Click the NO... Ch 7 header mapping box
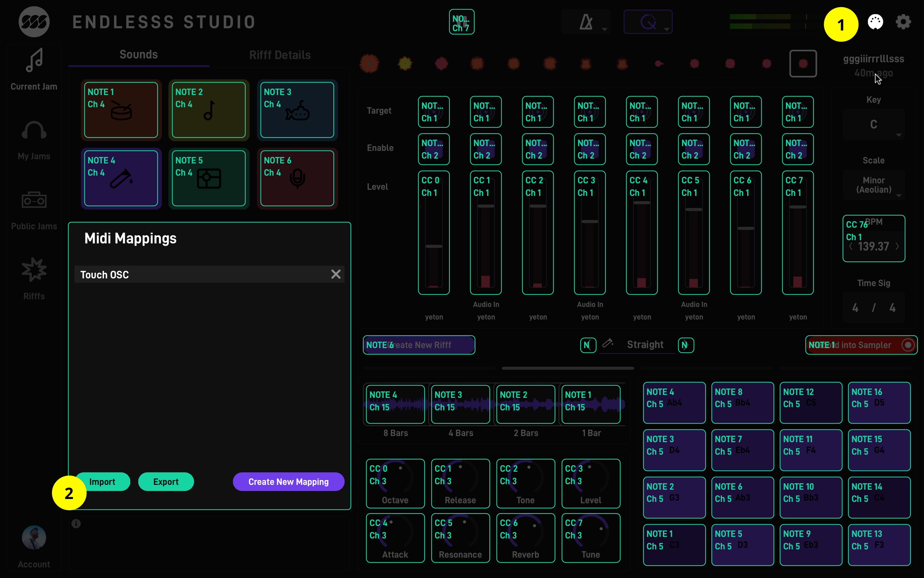The height and width of the screenshot is (578, 924). (462, 22)
